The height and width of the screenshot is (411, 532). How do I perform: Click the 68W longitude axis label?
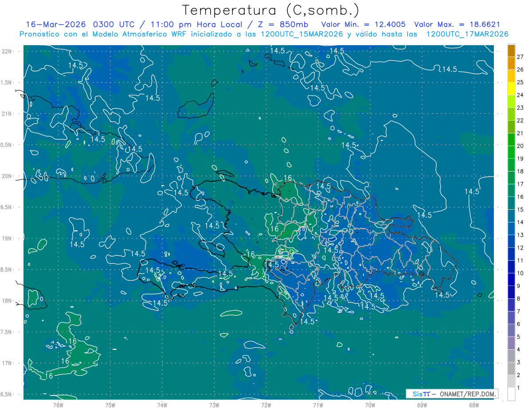tap(474, 405)
